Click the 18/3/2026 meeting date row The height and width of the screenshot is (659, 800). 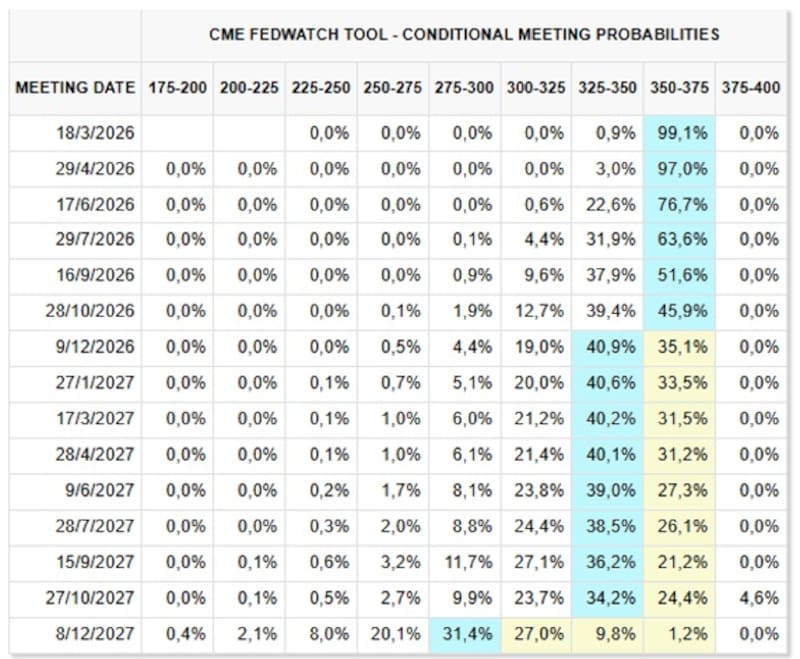tap(95, 133)
